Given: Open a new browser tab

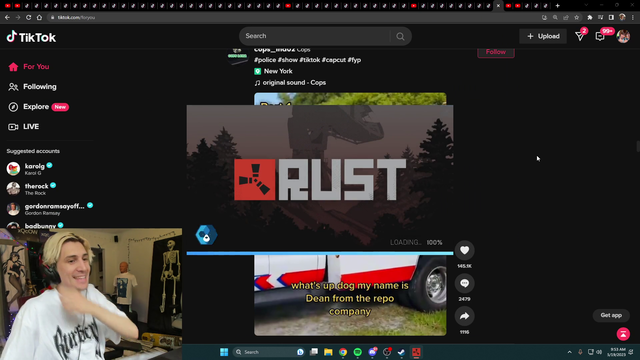Looking at the screenshot, I should tap(558, 6).
